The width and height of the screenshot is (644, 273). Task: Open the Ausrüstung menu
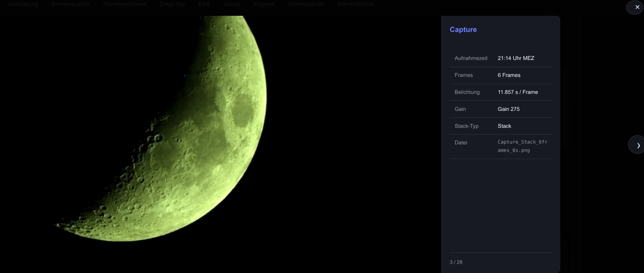23,4
